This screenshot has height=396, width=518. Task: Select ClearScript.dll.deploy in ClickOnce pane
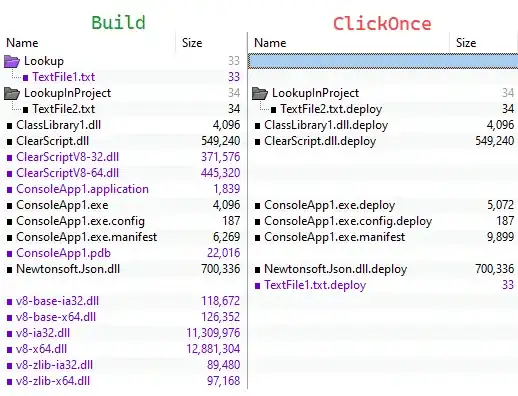click(320, 141)
